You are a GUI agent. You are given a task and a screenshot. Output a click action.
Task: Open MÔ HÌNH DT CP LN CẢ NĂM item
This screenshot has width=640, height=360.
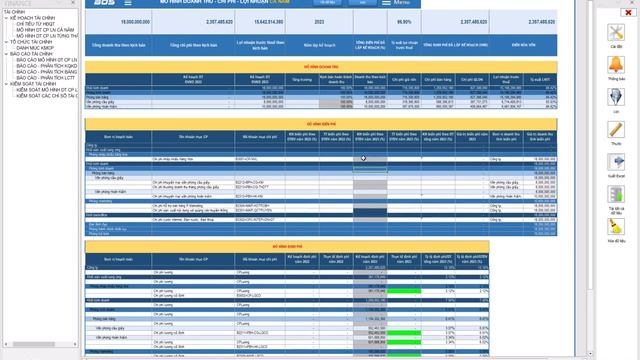coord(45,30)
